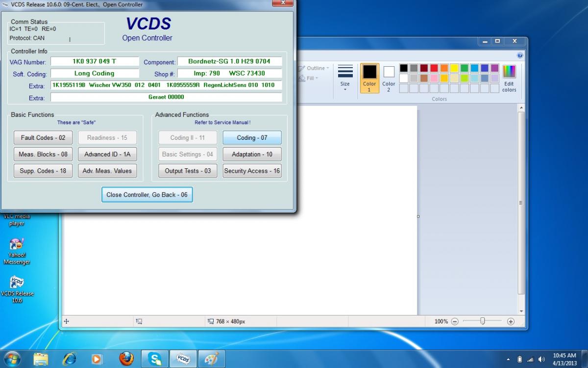588x368 pixels.
Task: Click Close Controller, Go Back - 06
Action: click(147, 195)
